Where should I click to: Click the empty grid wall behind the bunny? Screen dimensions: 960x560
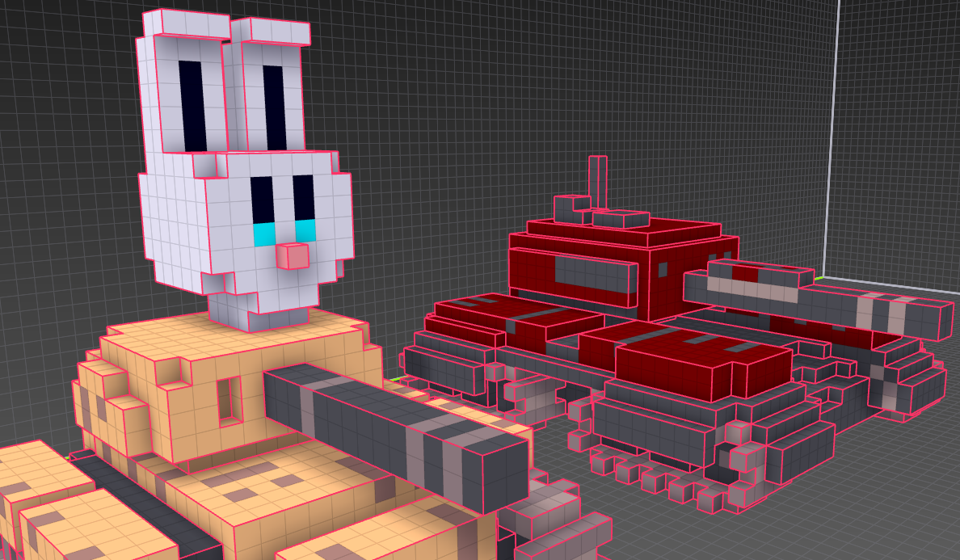(65, 162)
